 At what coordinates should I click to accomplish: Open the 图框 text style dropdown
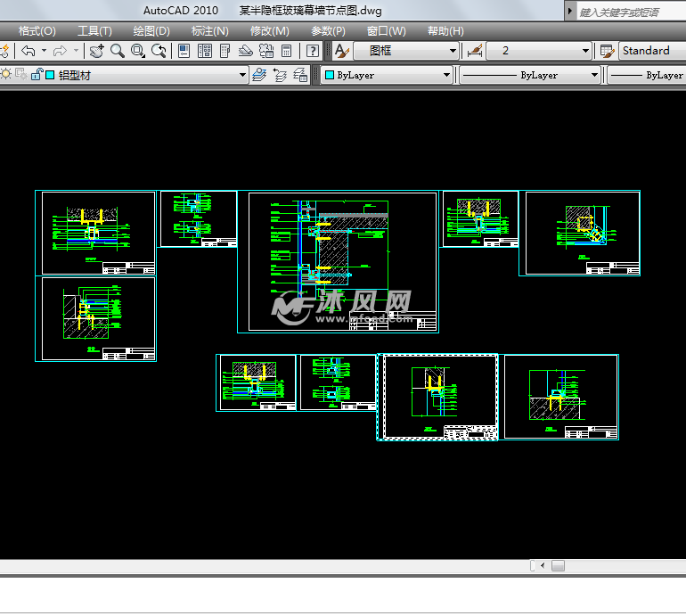[x=453, y=51]
